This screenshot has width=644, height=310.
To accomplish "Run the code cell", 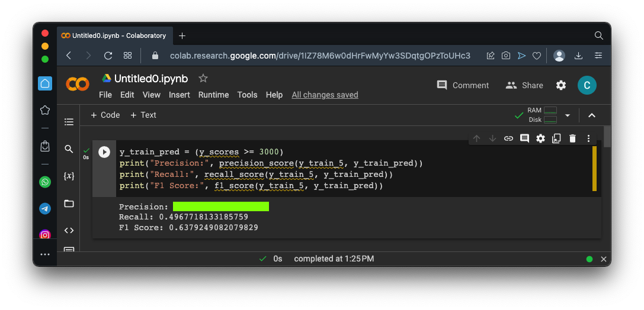I will 104,152.
